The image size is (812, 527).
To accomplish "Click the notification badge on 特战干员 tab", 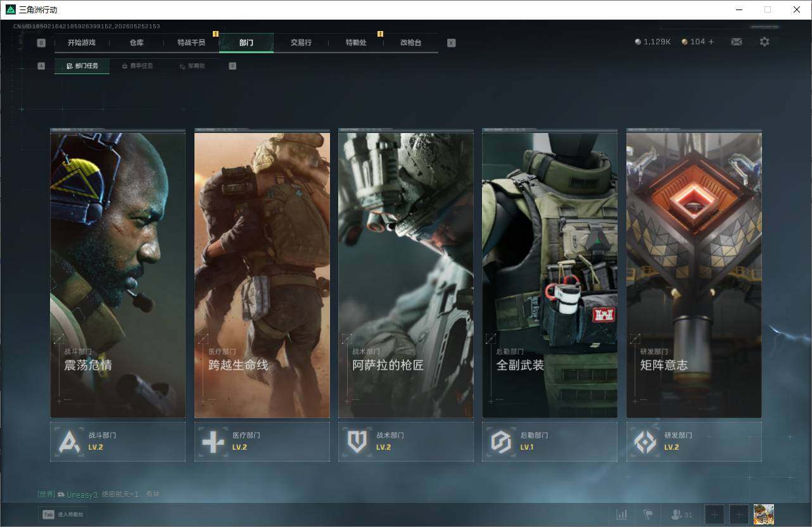I will pos(215,34).
